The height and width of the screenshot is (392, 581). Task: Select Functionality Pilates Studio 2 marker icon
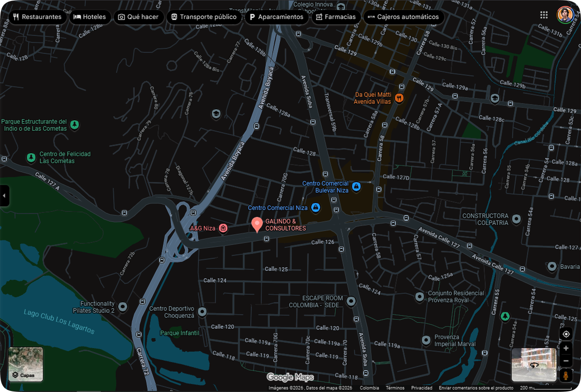coord(122,307)
